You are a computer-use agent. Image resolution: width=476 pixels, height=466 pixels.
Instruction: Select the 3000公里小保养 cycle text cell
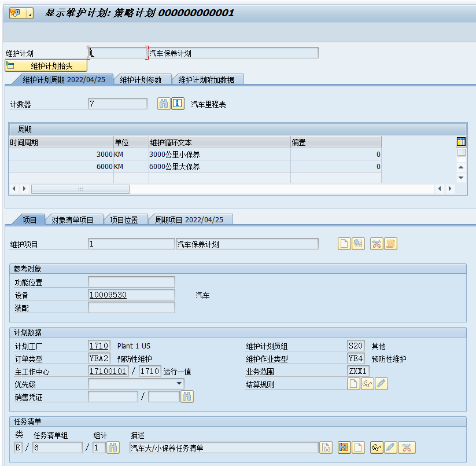click(x=219, y=155)
